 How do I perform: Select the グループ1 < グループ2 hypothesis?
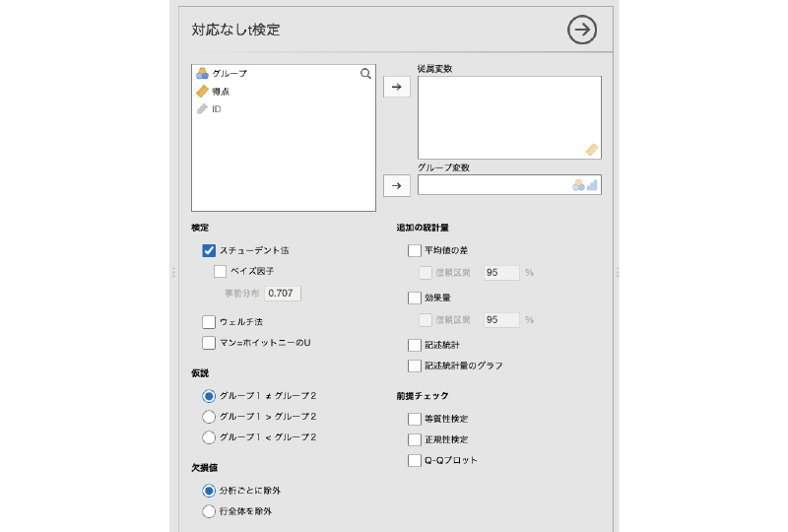tap(209, 437)
